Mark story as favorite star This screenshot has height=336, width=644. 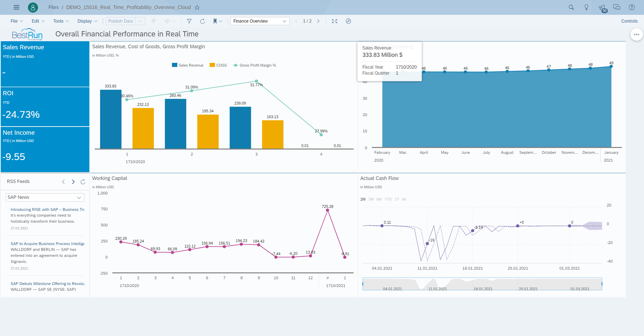click(197, 7)
